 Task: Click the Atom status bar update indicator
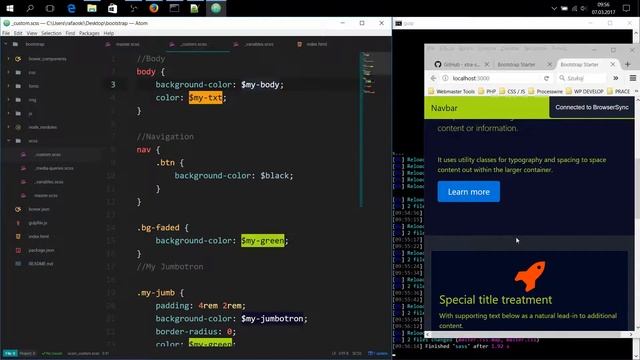(378, 353)
